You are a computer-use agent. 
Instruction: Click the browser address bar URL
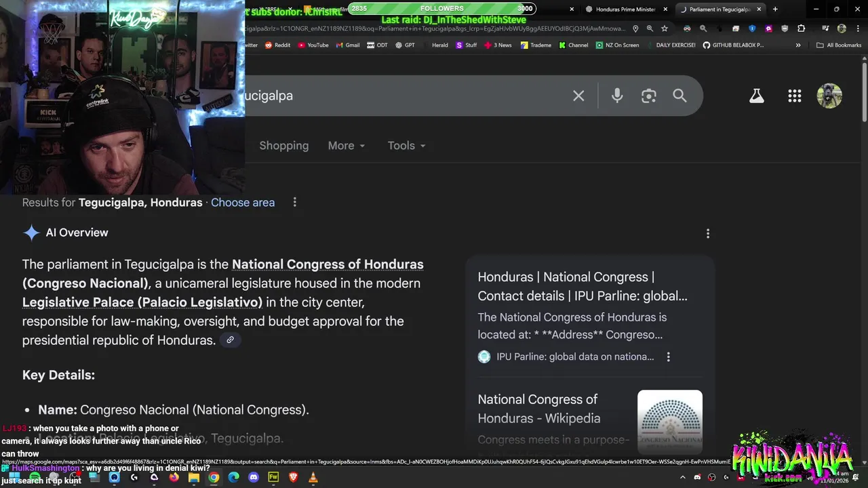(x=434, y=28)
